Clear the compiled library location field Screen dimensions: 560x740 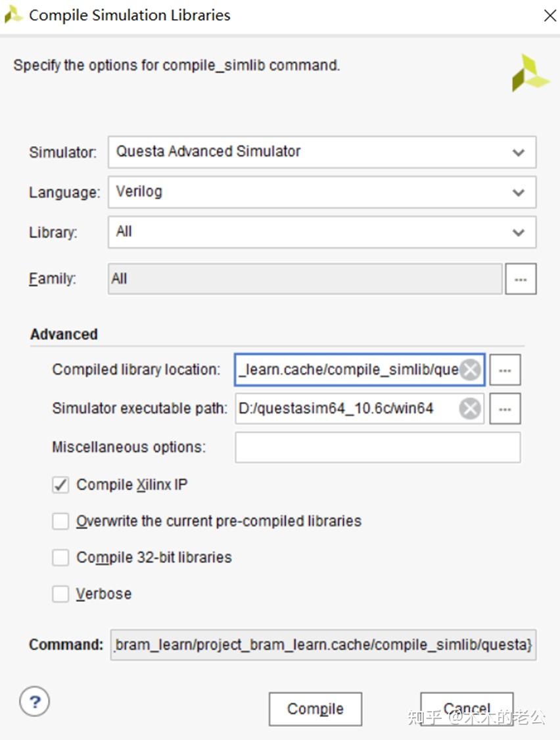[x=470, y=370]
